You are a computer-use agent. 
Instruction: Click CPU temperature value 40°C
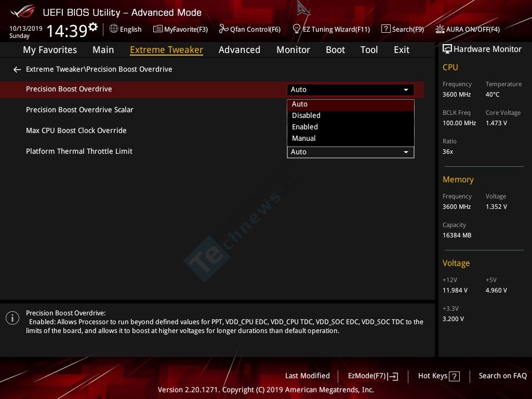coord(493,95)
